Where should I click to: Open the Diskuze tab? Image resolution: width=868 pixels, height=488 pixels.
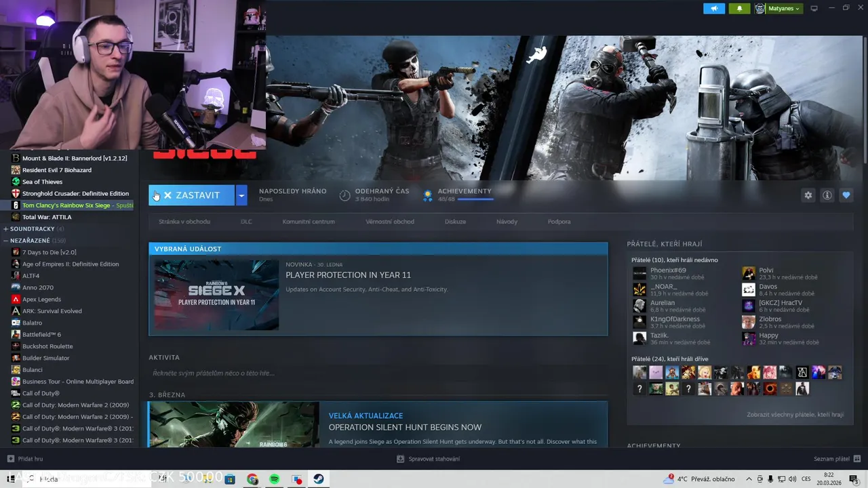point(455,222)
